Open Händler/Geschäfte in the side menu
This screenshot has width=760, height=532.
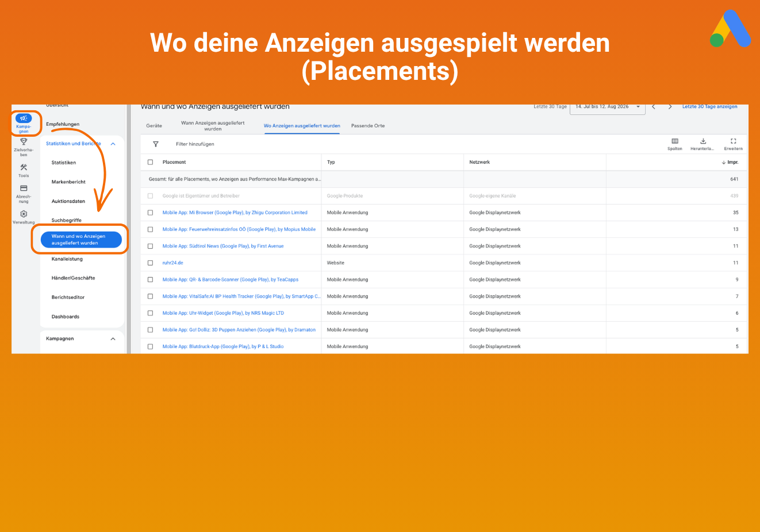point(74,278)
